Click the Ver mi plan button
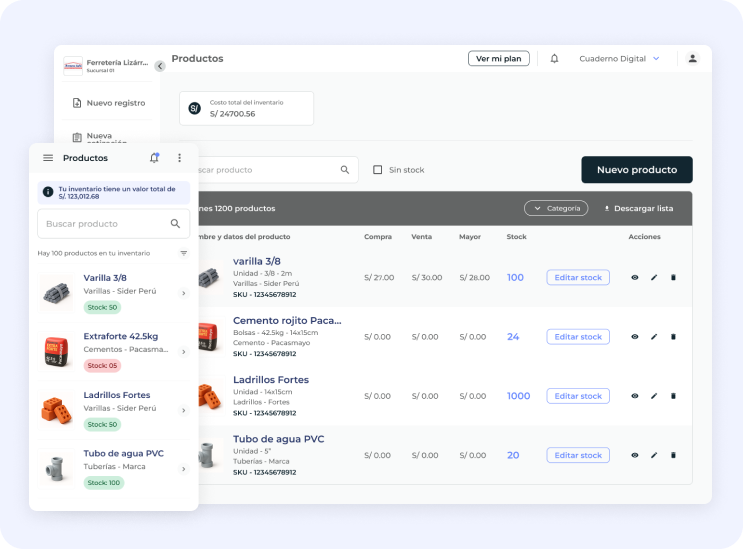Image resolution: width=743 pixels, height=549 pixels. (x=498, y=59)
